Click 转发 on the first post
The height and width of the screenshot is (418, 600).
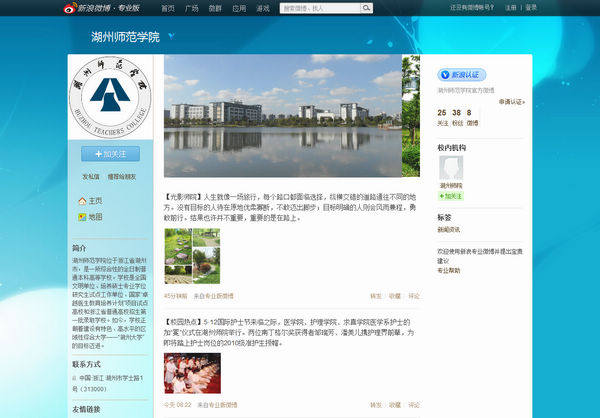click(376, 296)
